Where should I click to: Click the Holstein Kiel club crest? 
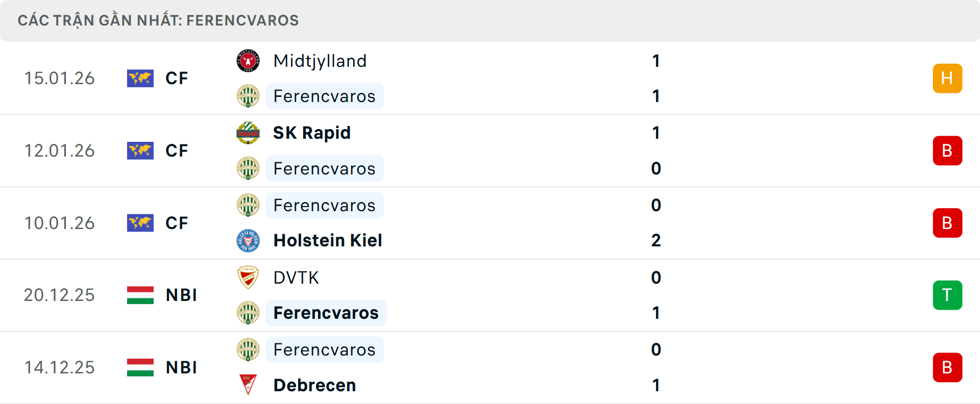pyautogui.click(x=248, y=240)
